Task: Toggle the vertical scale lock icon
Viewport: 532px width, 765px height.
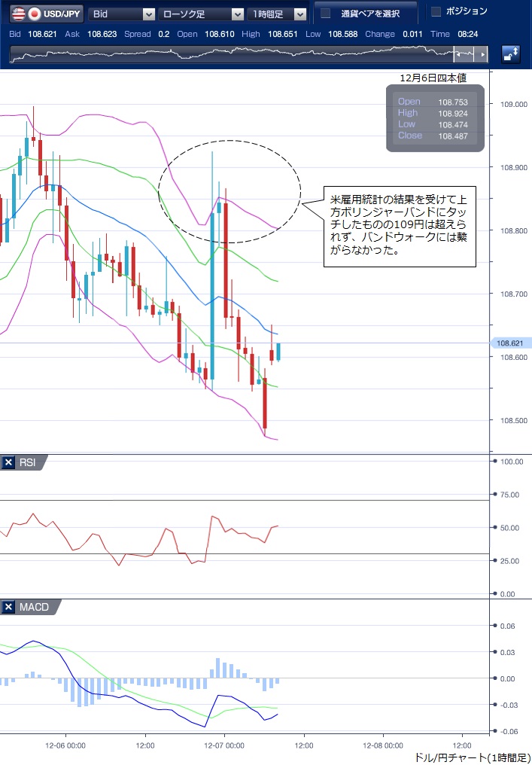Action: pyautogui.click(x=511, y=54)
